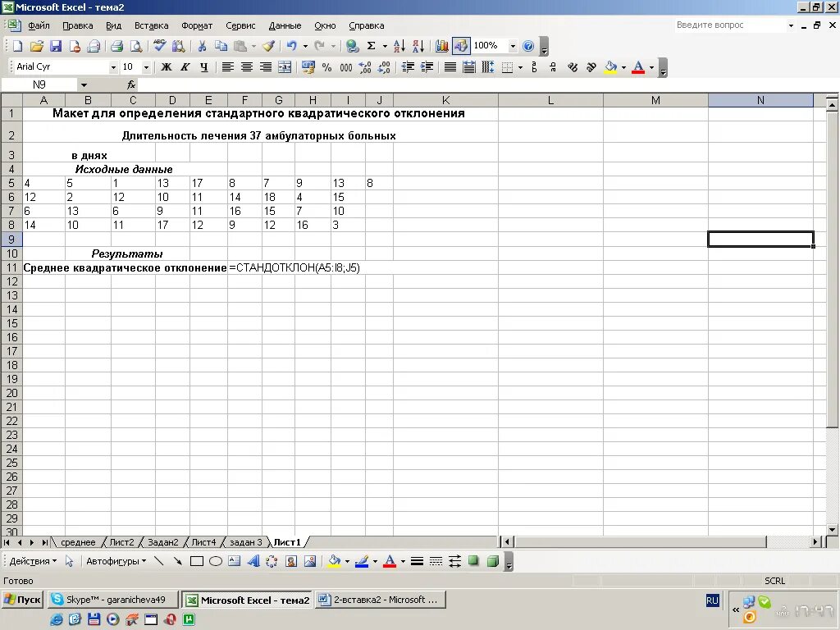Apply red font color on Formatting toolbar
Screen dimensions: 840x630
click(638, 67)
